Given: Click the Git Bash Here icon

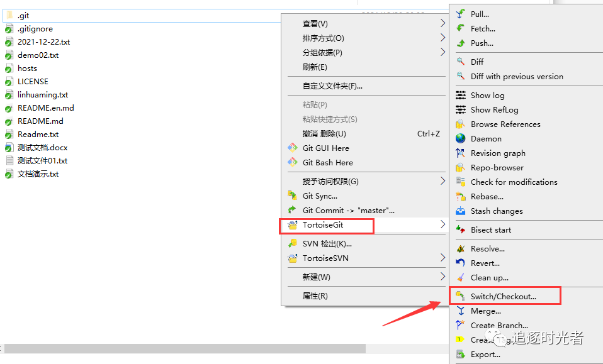Looking at the screenshot, I should 293,162.
